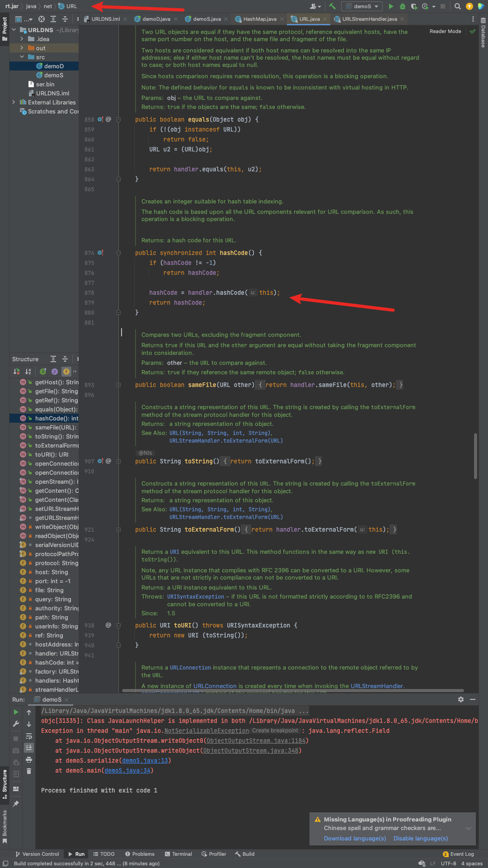Open the IDE update notification icon

(x=469, y=6)
